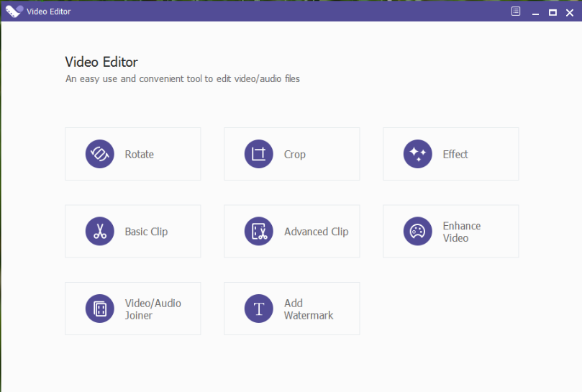Open Rotate via its text label
The width and height of the screenshot is (582, 392).
(139, 154)
